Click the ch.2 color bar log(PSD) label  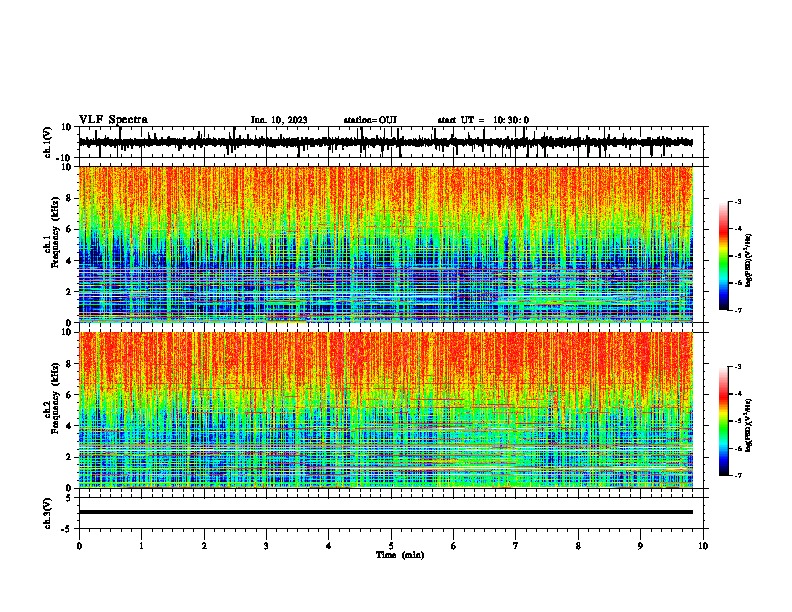tap(749, 426)
